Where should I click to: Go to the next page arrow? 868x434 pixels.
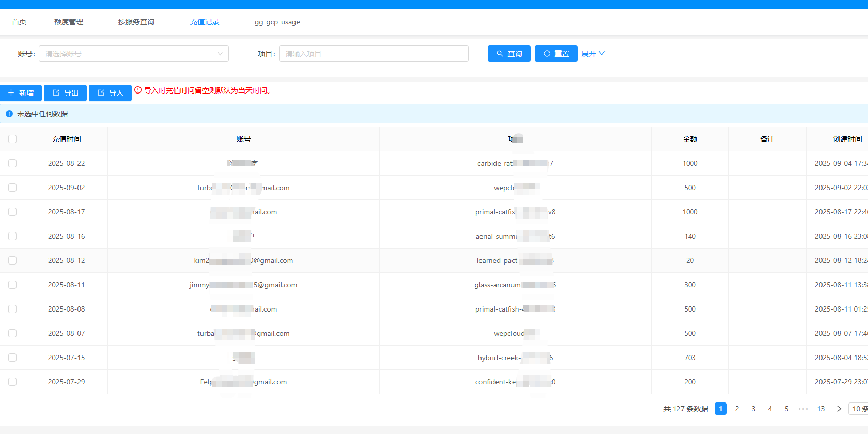pos(839,409)
